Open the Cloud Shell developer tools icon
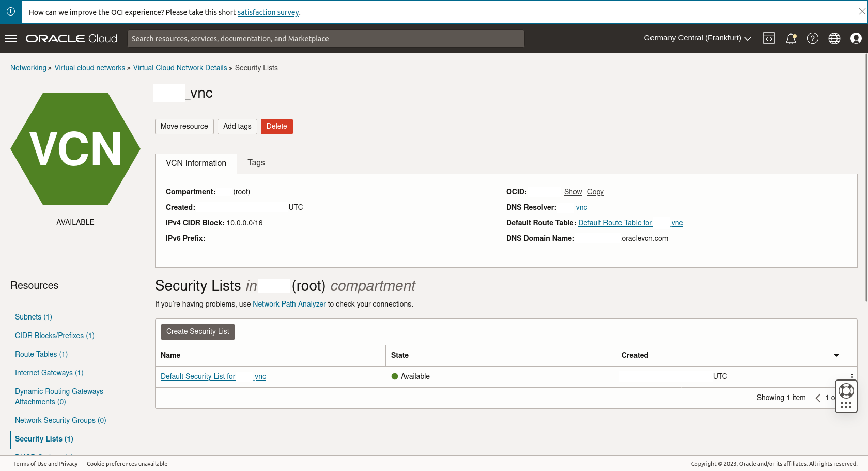 point(769,38)
